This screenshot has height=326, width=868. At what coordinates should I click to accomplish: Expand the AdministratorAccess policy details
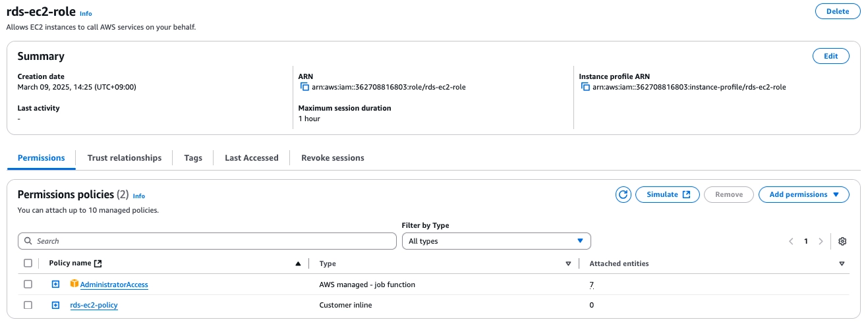[56, 285]
